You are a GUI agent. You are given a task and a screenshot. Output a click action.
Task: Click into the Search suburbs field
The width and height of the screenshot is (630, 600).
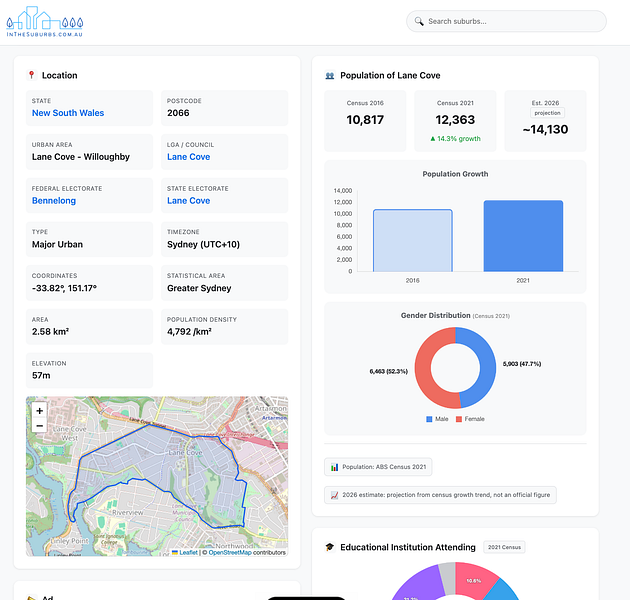[x=506, y=21]
